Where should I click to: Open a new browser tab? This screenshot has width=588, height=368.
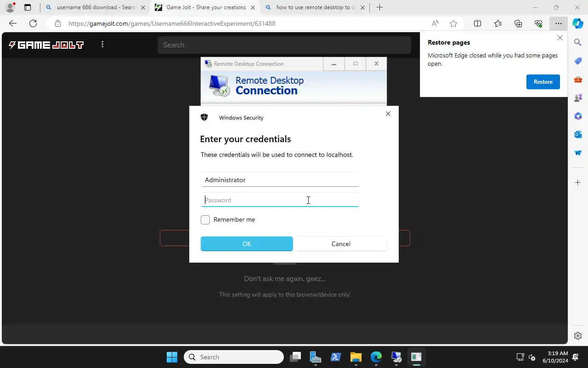click(x=379, y=7)
